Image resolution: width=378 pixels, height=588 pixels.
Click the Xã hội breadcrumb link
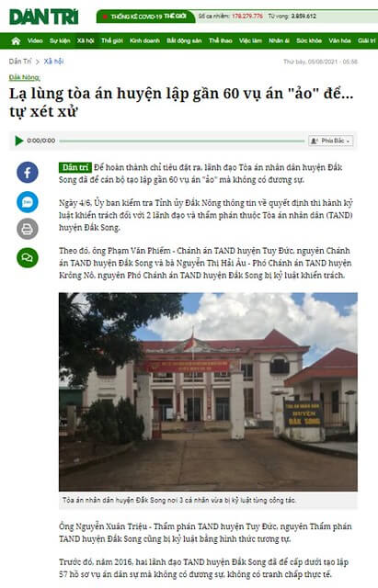(x=53, y=62)
